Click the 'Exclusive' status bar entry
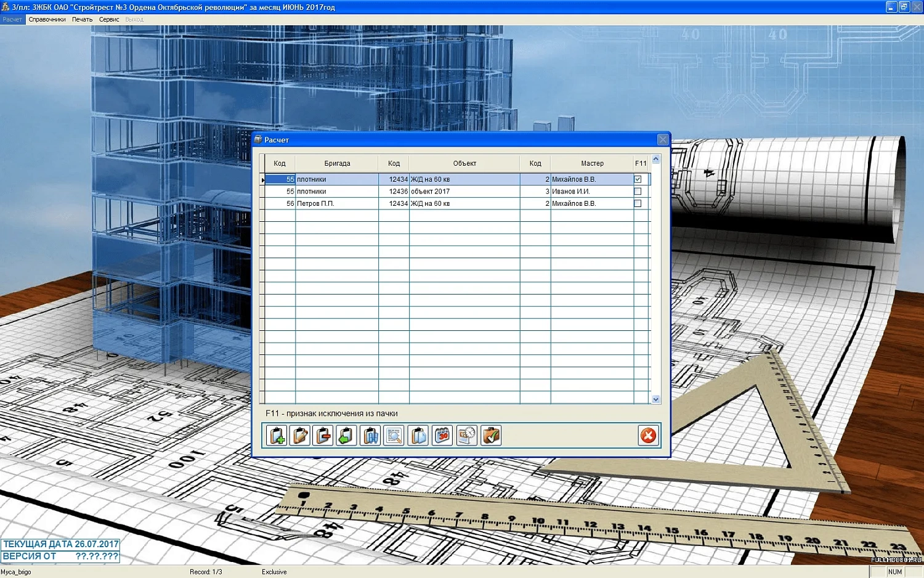The width and height of the screenshot is (924, 578). (x=274, y=572)
